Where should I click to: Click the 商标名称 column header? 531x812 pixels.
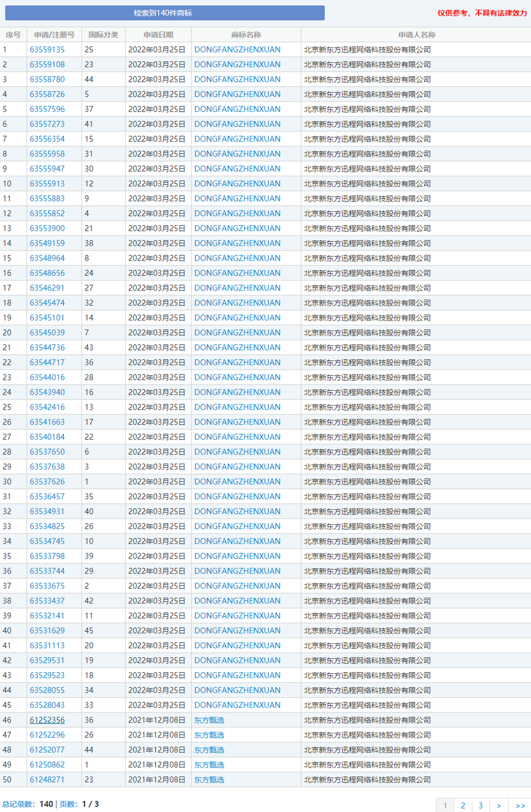point(246,35)
